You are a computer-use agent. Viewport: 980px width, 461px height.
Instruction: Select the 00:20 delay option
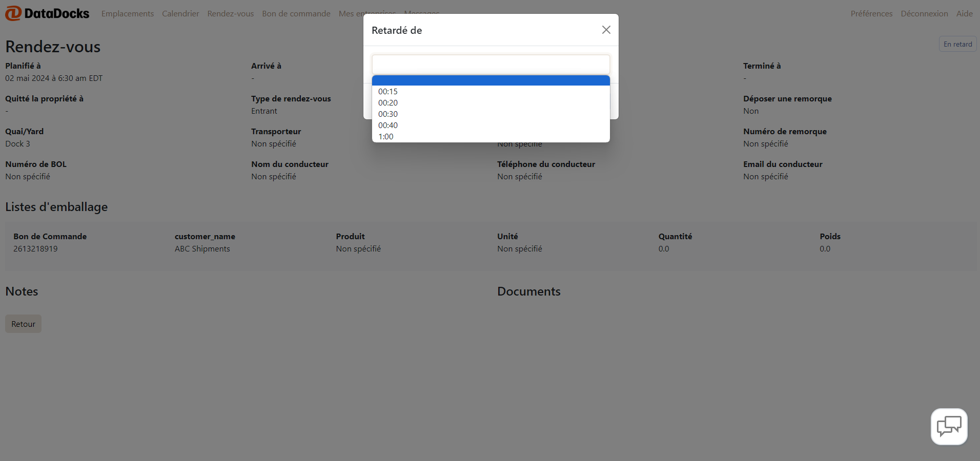[491, 102]
